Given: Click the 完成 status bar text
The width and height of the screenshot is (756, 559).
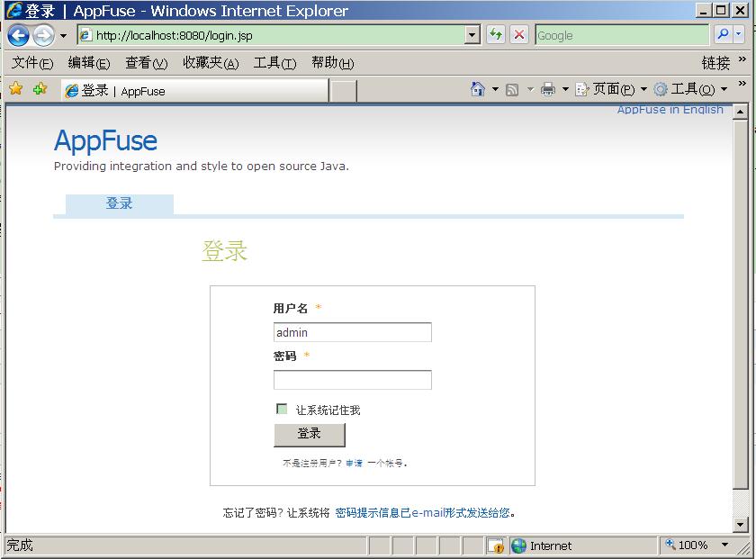Looking at the screenshot, I should [x=20, y=545].
